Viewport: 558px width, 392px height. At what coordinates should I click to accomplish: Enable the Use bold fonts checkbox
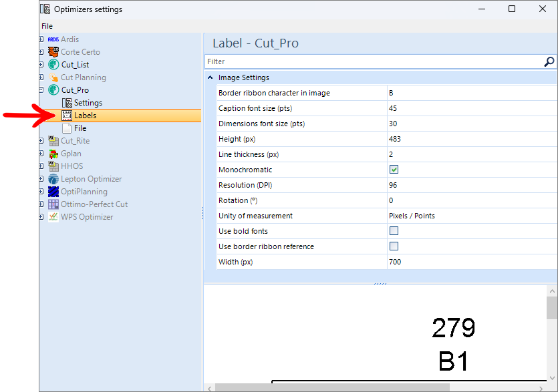(394, 231)
